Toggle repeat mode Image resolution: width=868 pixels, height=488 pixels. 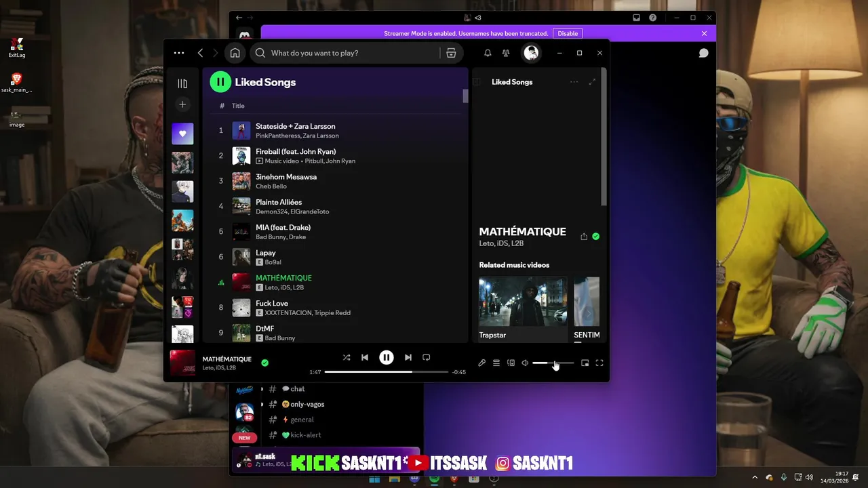click(x=426, y=357)
